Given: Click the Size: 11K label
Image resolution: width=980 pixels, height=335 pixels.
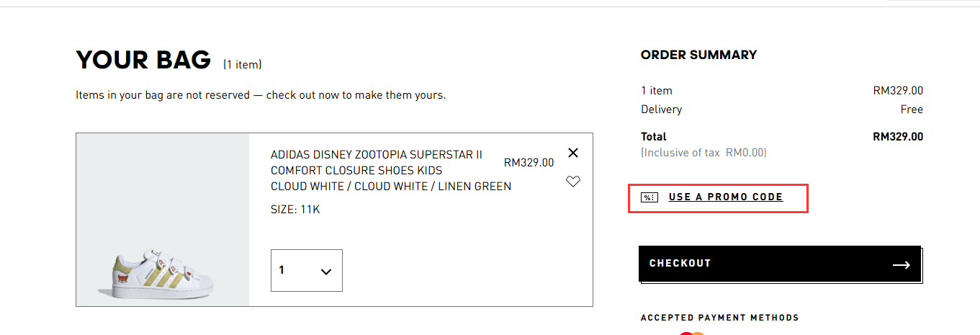Looking at the screenshot, I should (x=295, y=210).
